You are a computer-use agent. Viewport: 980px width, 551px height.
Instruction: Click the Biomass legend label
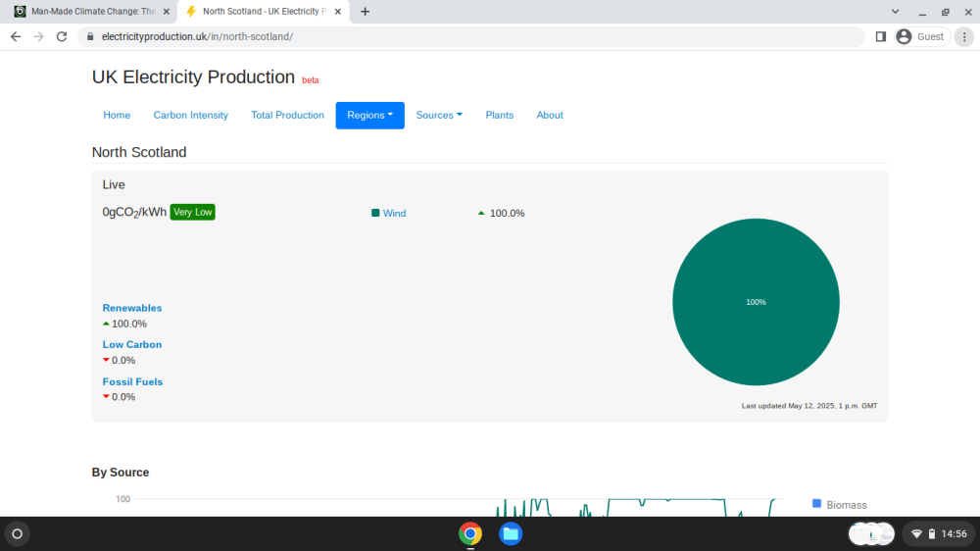[x=847, y=505]
